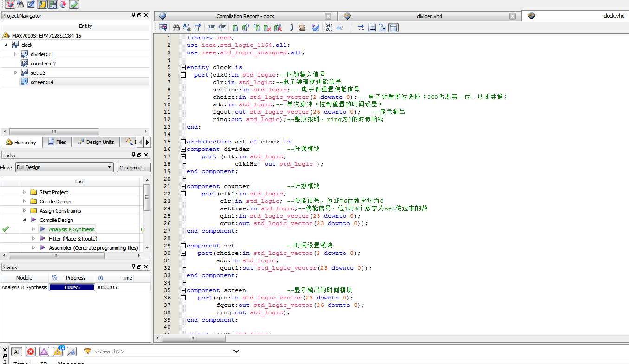Screen dimensions: 629x364
Task: Show critical warnings with purple triangle filter
Action: click(44, 351)
